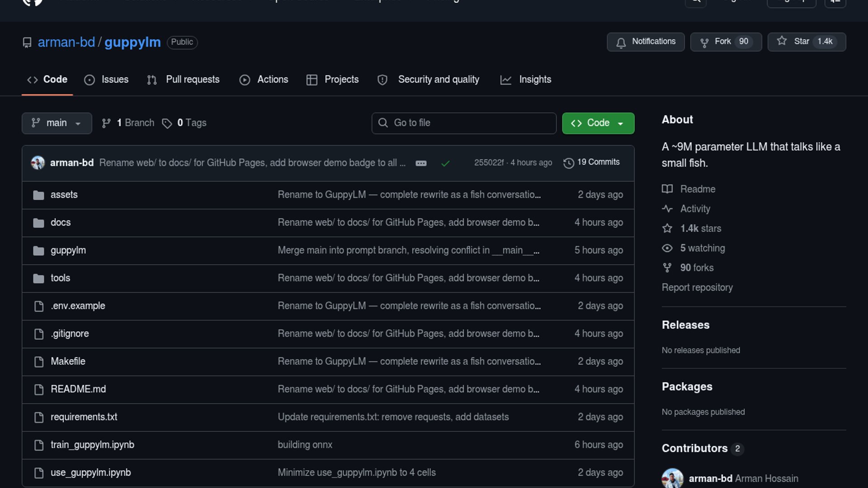Click the Fork repository icon
Screen dimensions: 868x488
pos(704,42)
